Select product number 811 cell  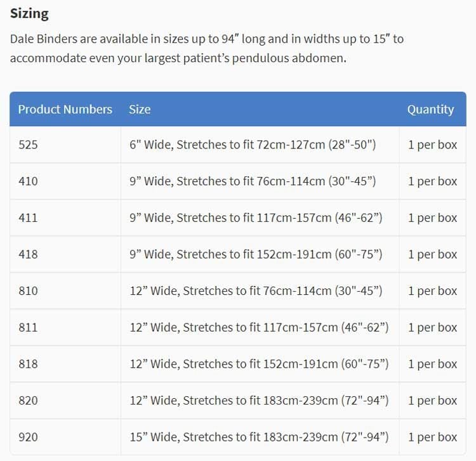pos(65,327)
